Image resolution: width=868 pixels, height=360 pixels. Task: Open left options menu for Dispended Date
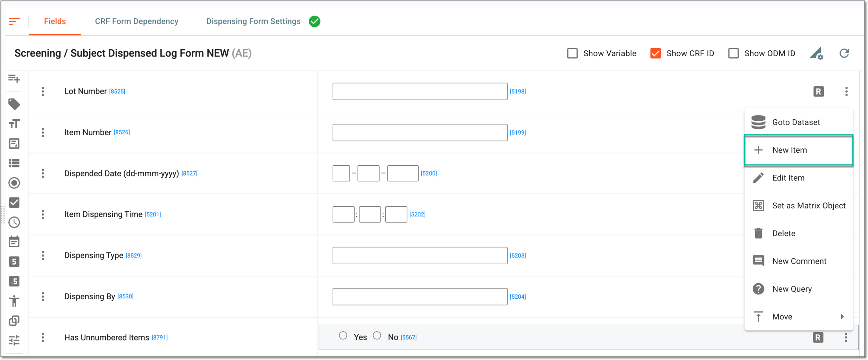pos(43,173)
